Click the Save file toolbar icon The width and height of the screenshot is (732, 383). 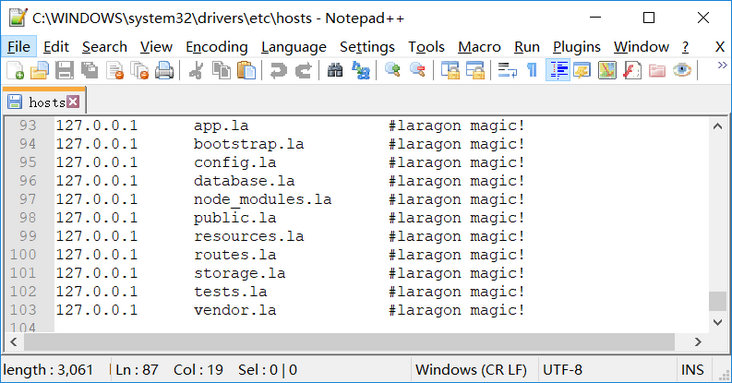64,71
